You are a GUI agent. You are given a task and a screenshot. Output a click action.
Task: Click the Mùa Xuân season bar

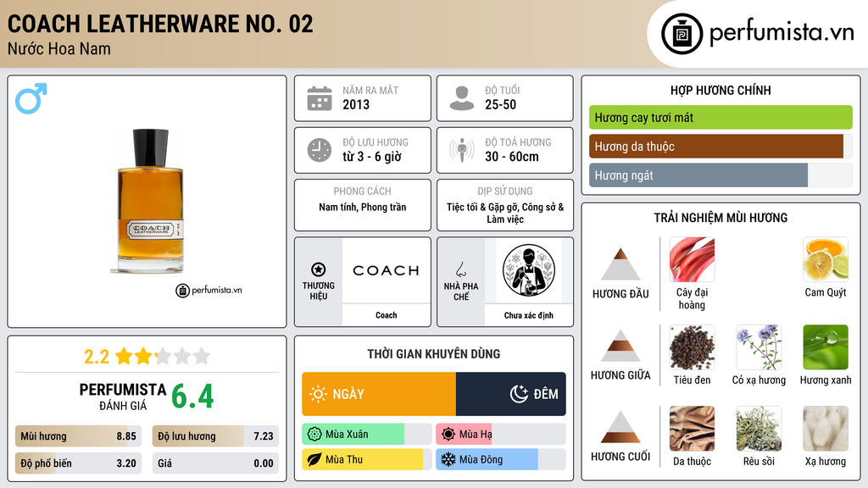367,435
